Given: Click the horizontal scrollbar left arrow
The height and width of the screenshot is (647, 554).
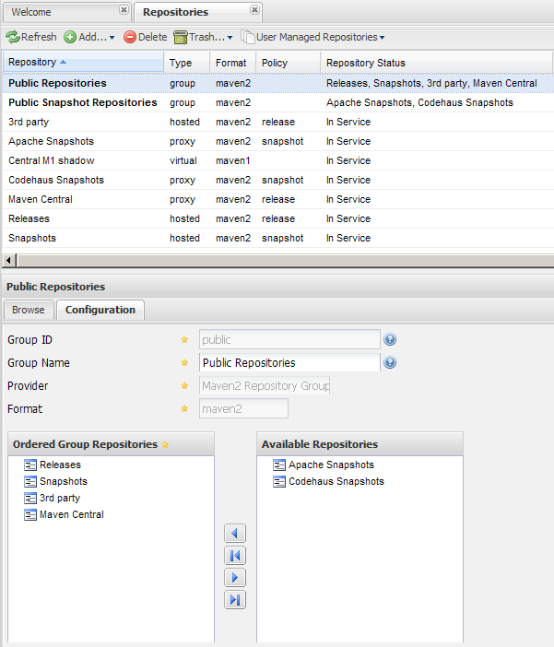Looking at the screenshot, I should click(x=8, y=261).
